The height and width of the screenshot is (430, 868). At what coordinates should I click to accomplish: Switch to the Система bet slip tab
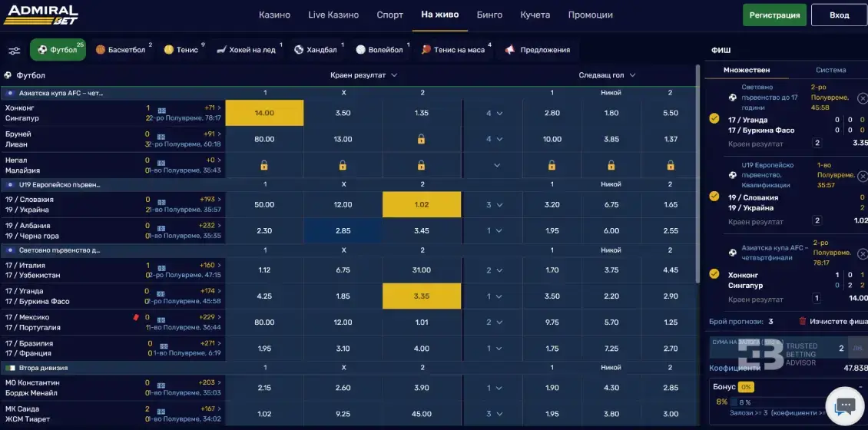point(830,70)
